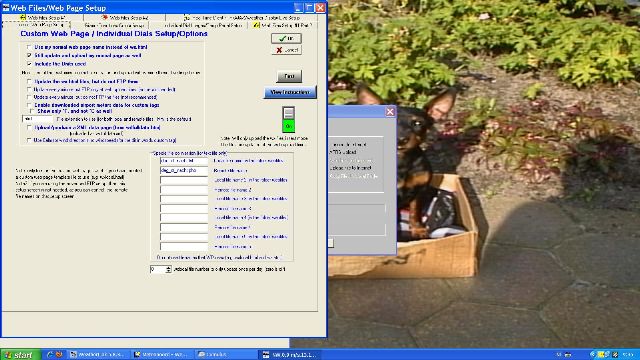
Task: Click the red X Cancel button
Action: (x=286, y=50)
